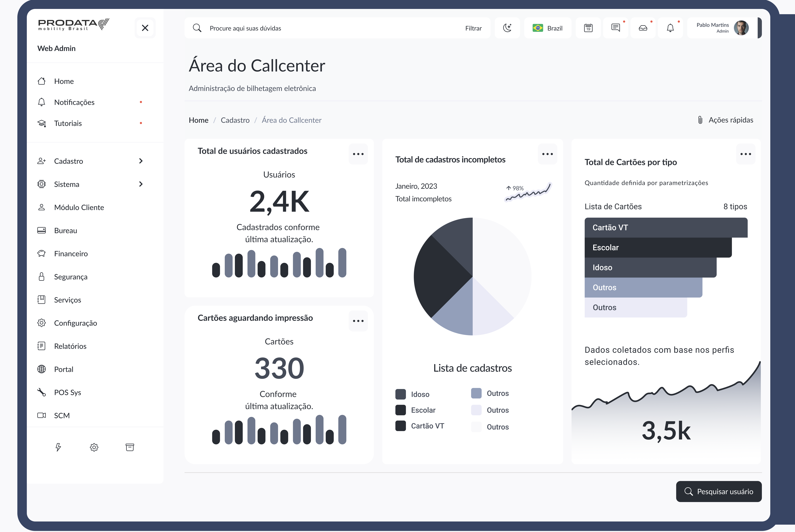Open Financeiro in the sidebar
This screenshot has height=532, width=795.
click(71, 253)
